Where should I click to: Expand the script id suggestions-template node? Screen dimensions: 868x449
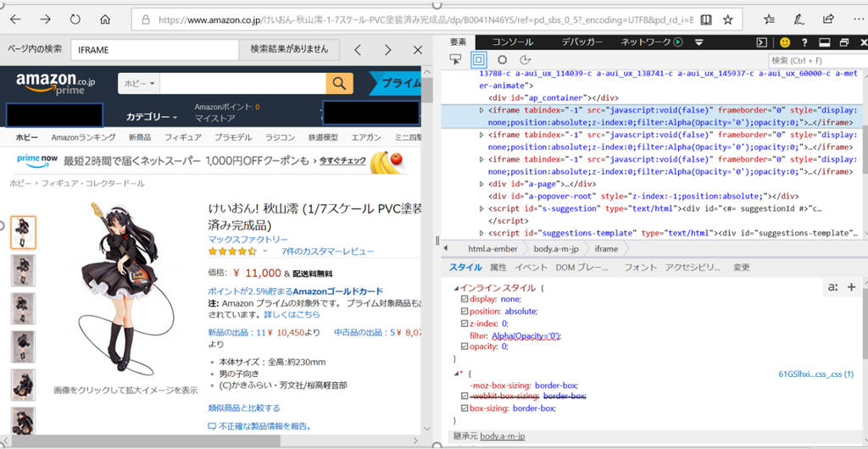point(481,233)
